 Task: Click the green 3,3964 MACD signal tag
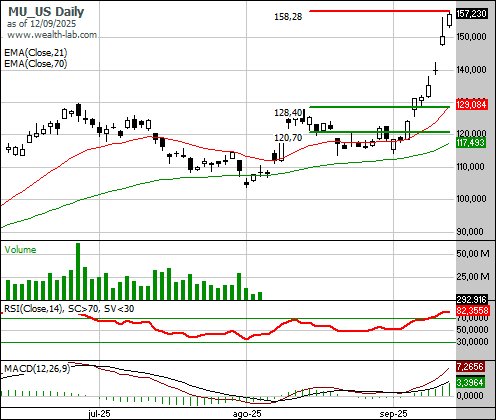[x=470, y=382]
